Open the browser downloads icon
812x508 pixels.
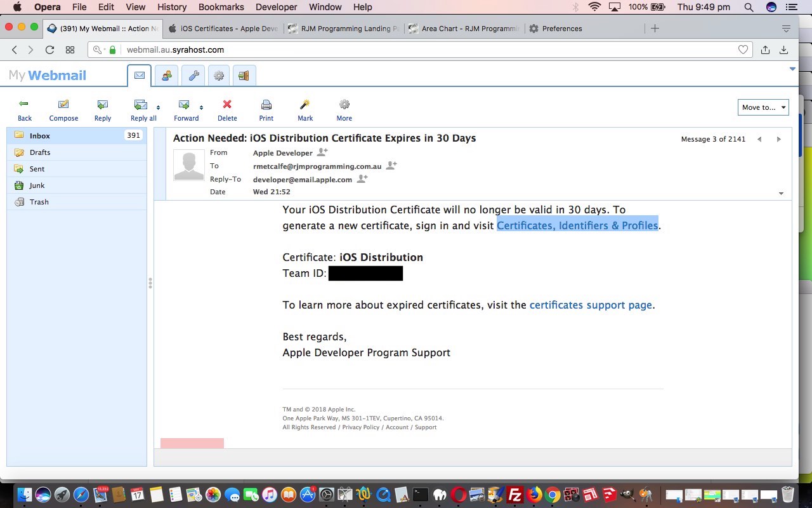(x=784, y=50)
